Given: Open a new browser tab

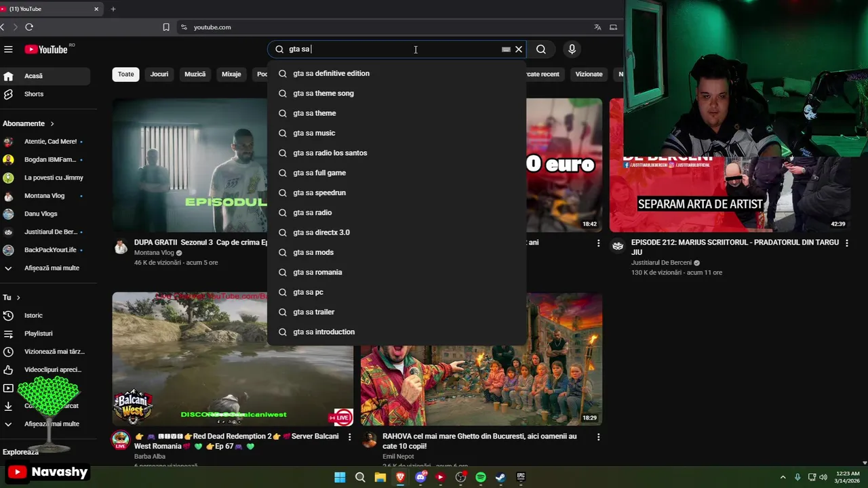Looking at the screenshot, I should (113, 9).
